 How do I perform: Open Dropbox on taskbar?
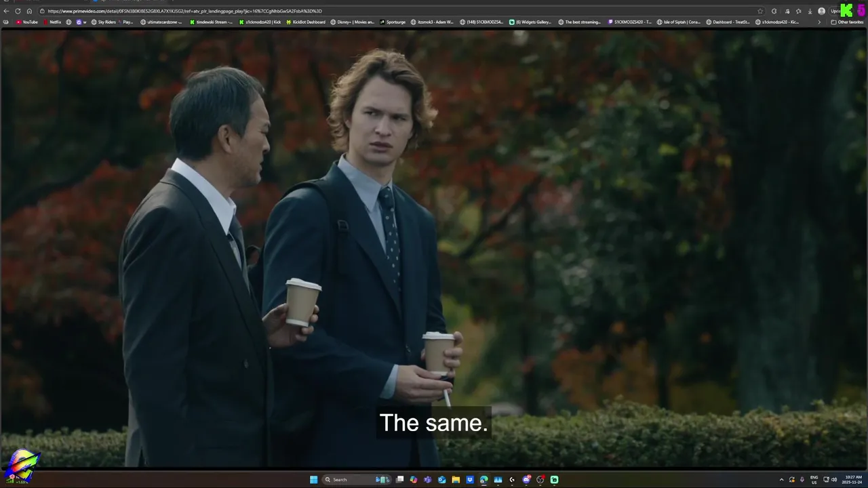[x=470, y=480]
